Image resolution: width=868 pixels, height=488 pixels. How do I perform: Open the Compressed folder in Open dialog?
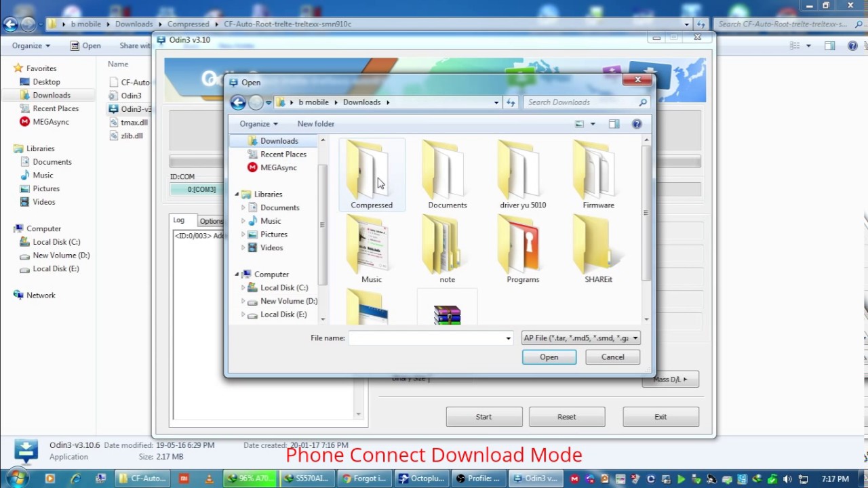click(372, 175)
